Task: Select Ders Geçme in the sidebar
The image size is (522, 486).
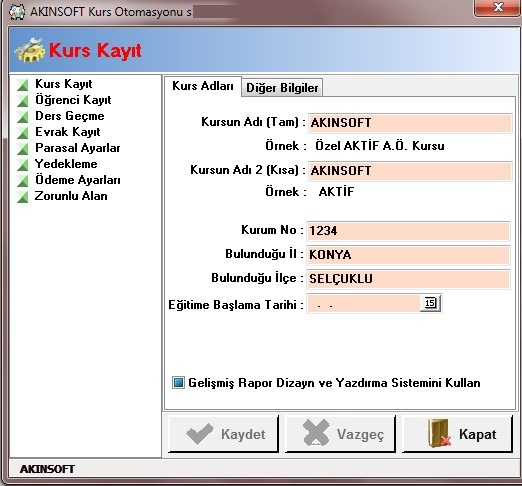Action: (x=70, y=116)
